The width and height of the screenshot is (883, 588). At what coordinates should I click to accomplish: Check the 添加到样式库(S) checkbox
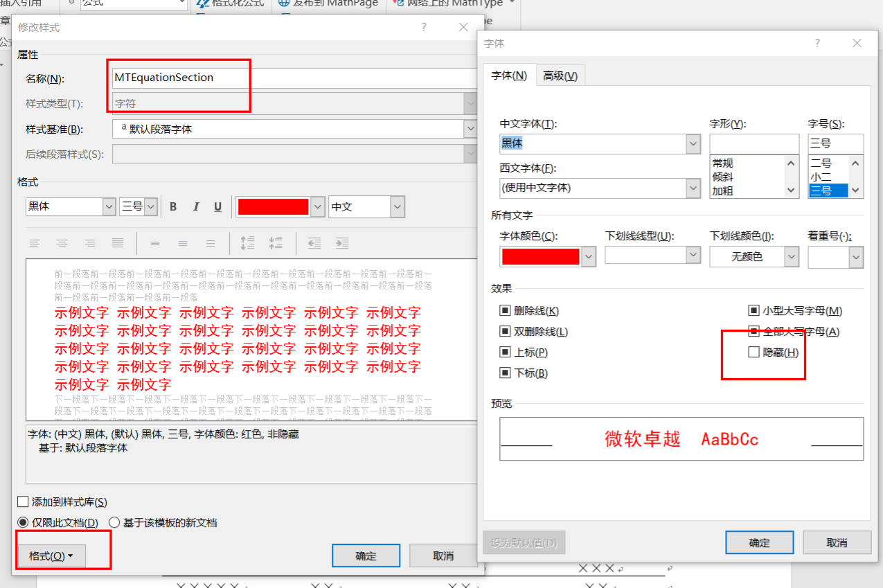(23, 502)
